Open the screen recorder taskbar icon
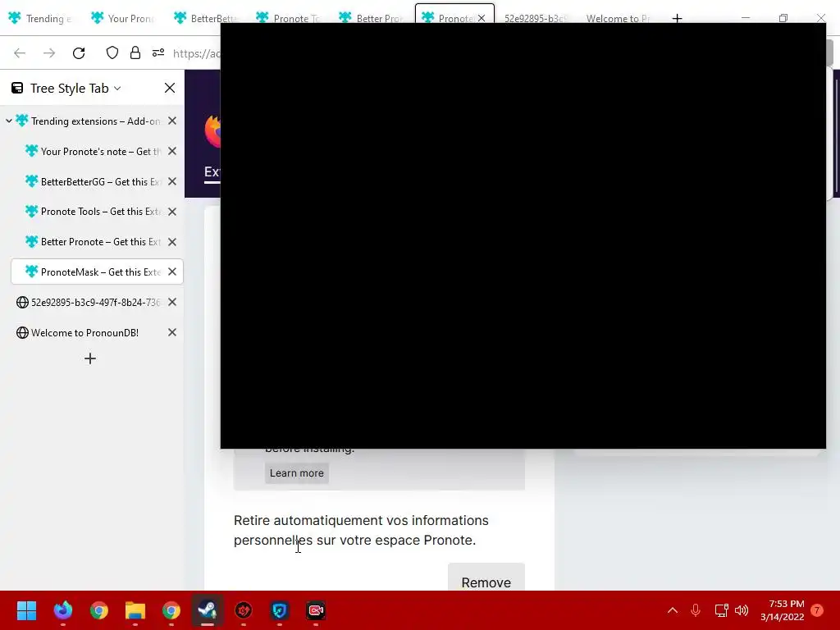The width and height of the screenshot is (840, 630). point(316,610)
